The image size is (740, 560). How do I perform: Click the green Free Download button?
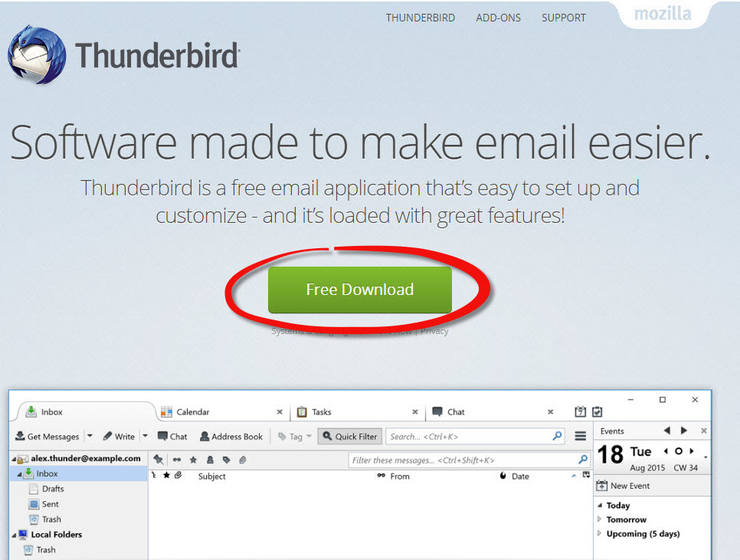click(x=359, y=290)
